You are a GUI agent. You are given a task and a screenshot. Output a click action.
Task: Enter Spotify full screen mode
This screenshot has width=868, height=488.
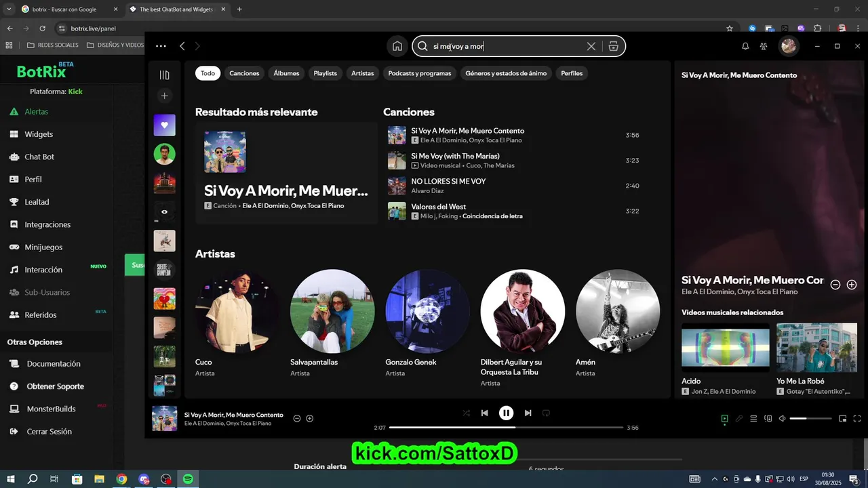point(857,419)
